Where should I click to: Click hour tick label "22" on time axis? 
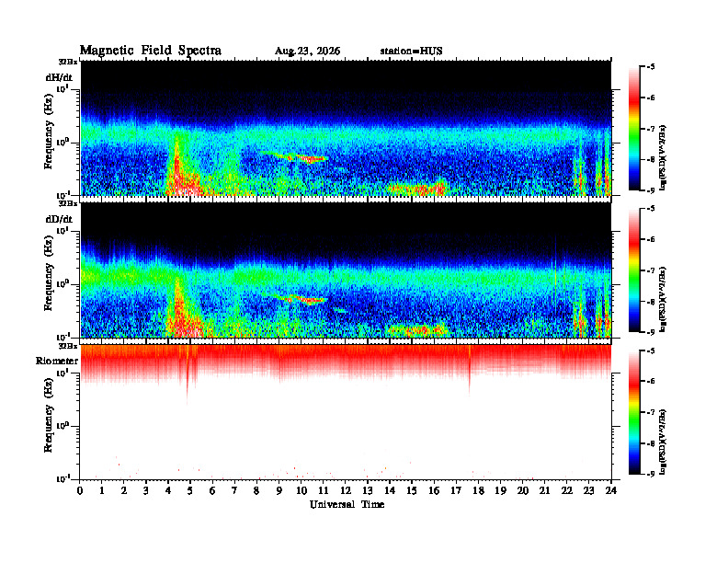pyautogui.click(x=566, y=491)
